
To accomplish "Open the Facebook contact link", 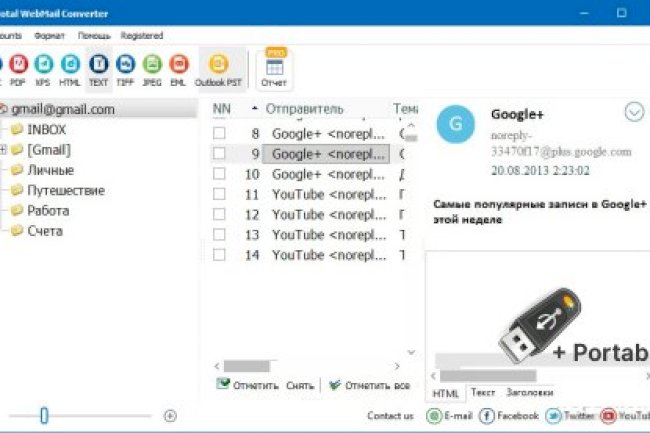I will click(510, 416).
